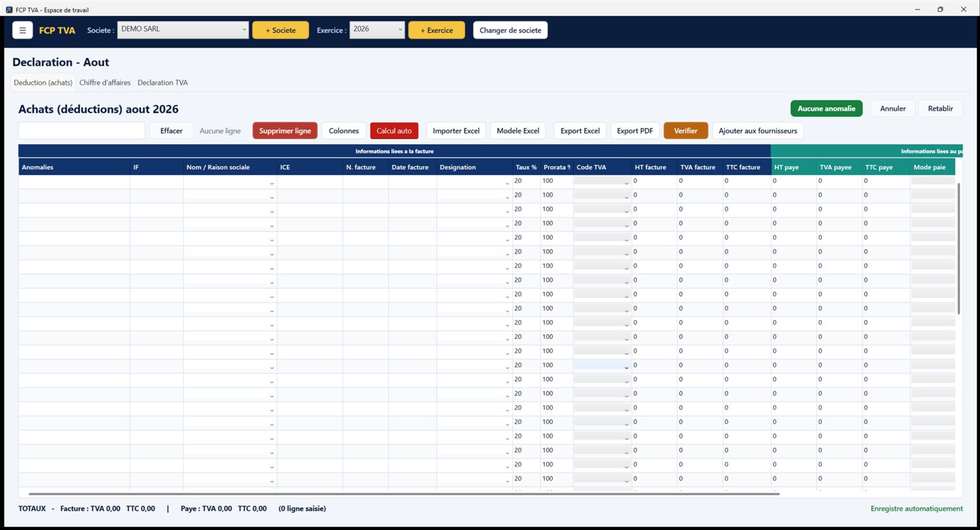Open the hamburger menu

click(x=22, y=30)
